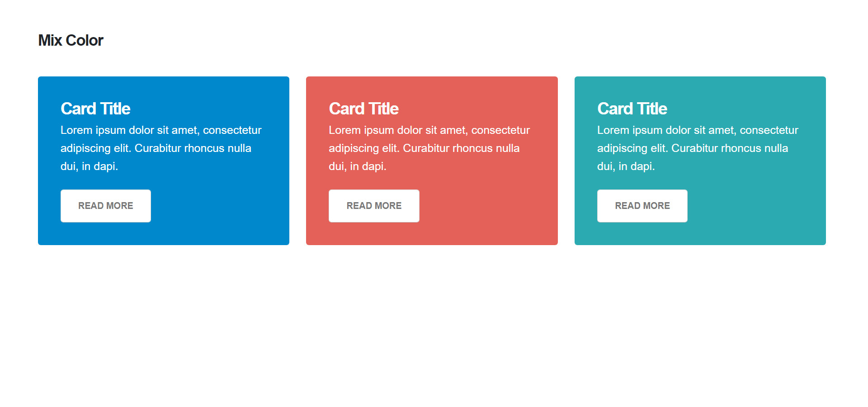Click READ MORE on the blue card
This screenshot has height=407, width=868.
pos(106,206)
